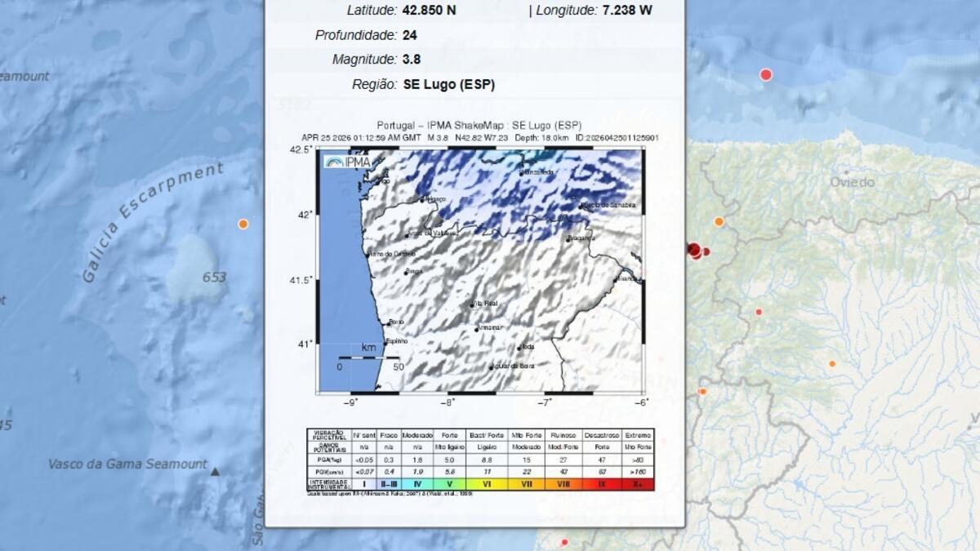This screenshot has width=980, height=551.
Task: Click the small orange marker farthest southeast
Action: click(x=832, y=364)
